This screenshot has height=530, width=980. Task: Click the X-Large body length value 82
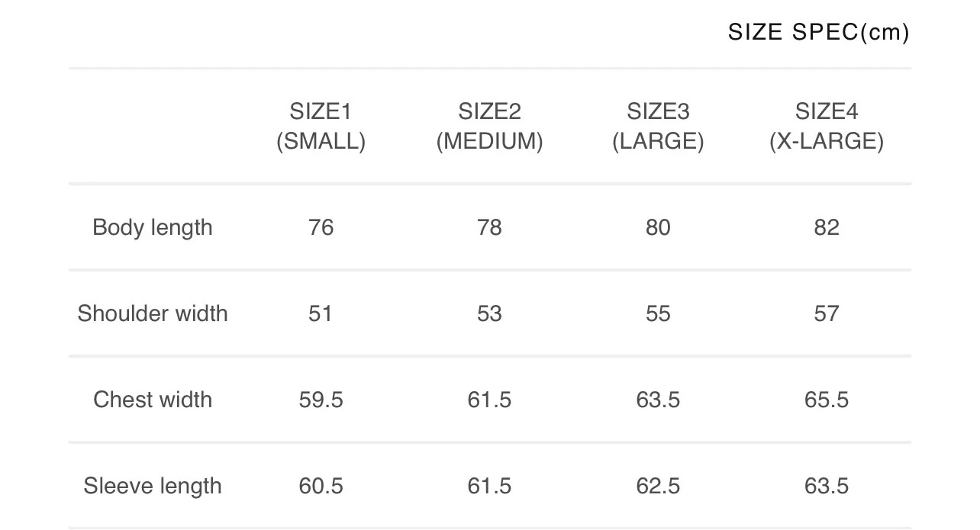(x=827, y=227)
